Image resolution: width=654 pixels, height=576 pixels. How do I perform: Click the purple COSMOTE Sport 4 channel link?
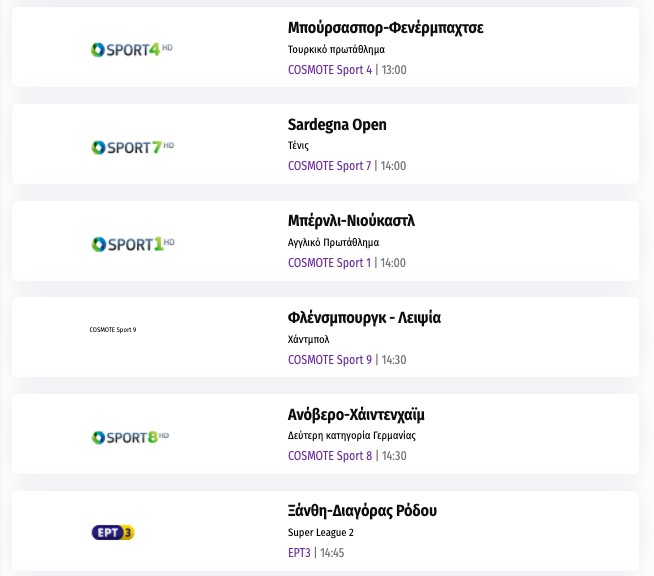329,70
